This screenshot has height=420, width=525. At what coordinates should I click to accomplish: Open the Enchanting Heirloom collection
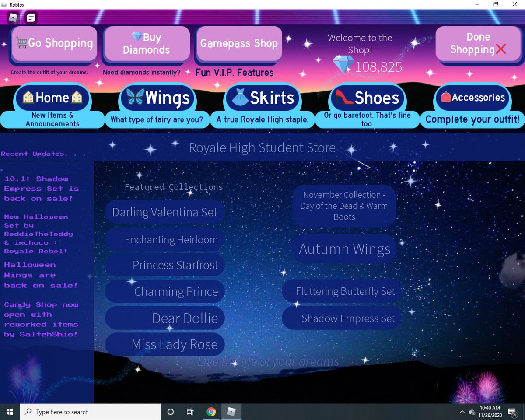pos(165,239)
